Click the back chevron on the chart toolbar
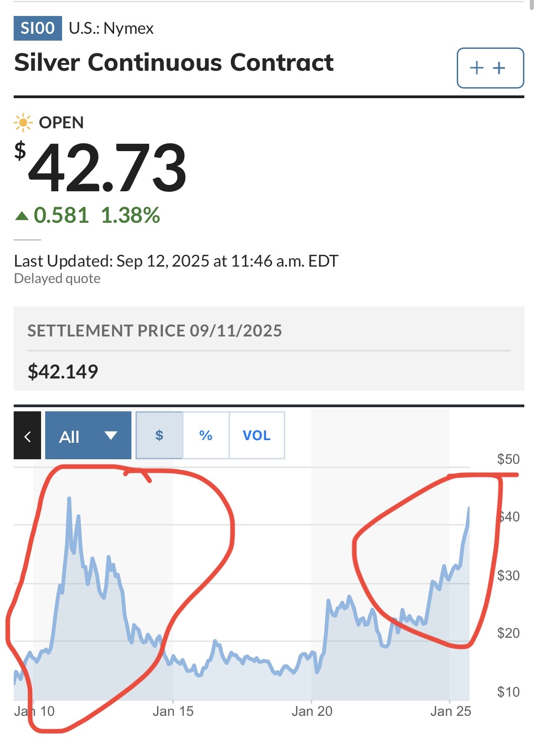Screen dimensions: 538x756 (27, 436)
